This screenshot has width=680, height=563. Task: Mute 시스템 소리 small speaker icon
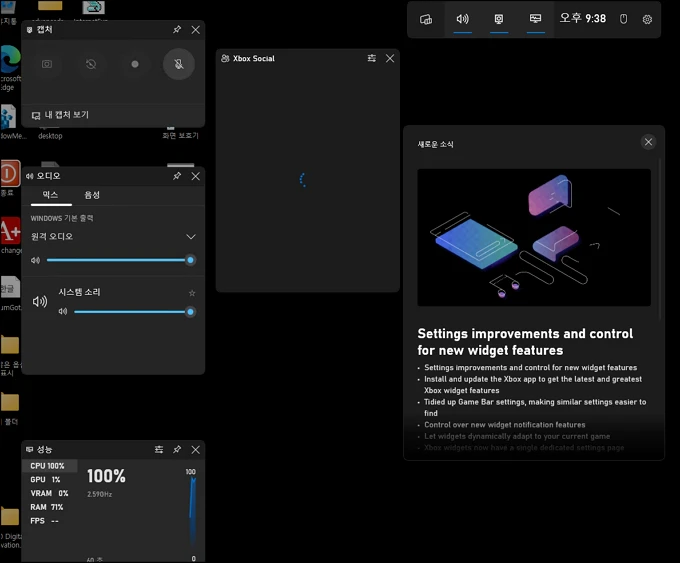[x=63, y=311]
